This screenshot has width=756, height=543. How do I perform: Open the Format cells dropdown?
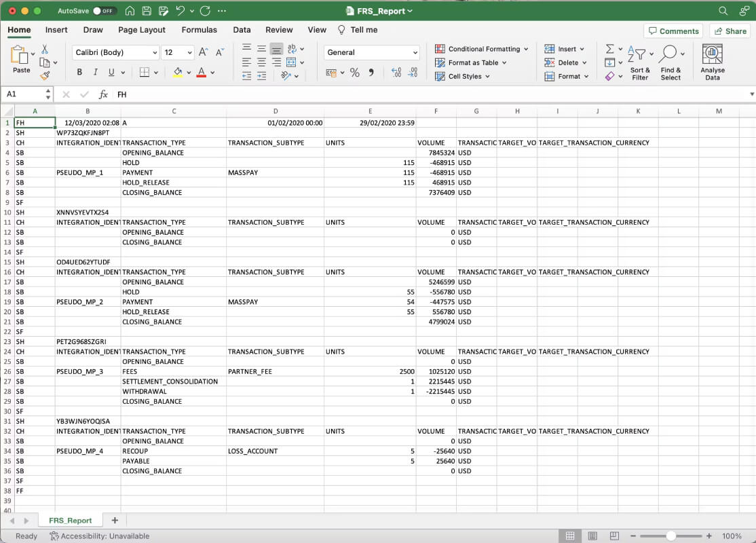[x=586, y=76]
